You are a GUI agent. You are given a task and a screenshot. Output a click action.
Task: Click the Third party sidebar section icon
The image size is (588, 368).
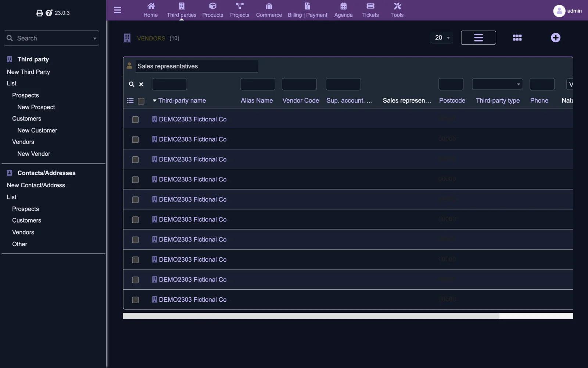coord(10,59)
